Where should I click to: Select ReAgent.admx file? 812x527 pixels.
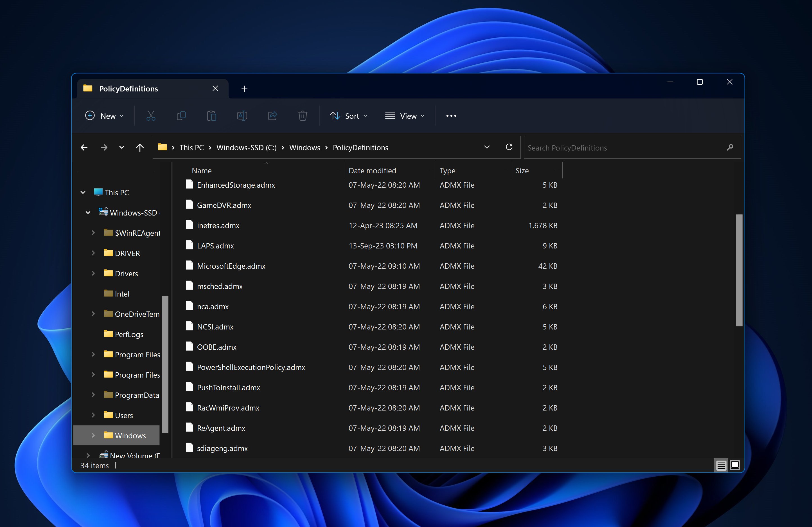[x=372, y=428]
